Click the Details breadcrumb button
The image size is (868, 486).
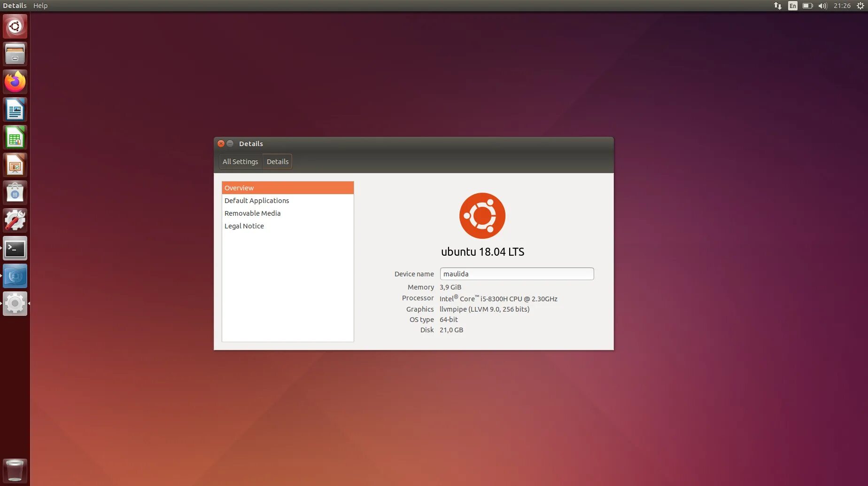coord(278,162)
